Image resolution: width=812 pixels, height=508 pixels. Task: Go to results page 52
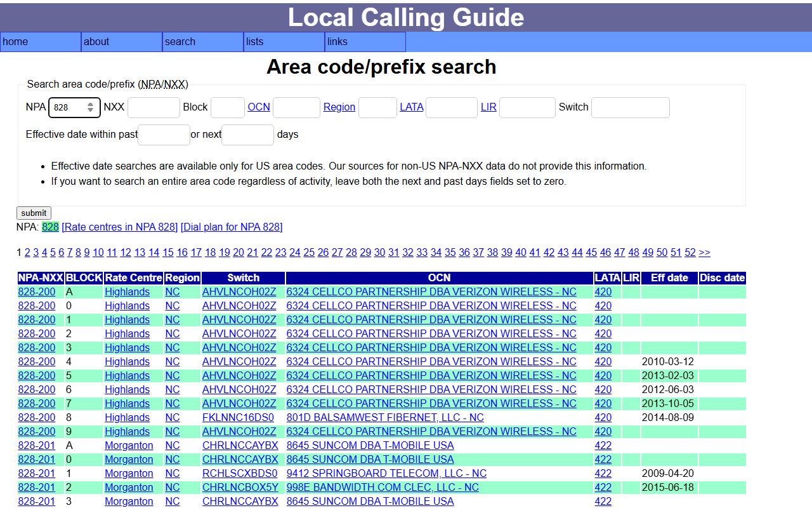coord(690,253)
